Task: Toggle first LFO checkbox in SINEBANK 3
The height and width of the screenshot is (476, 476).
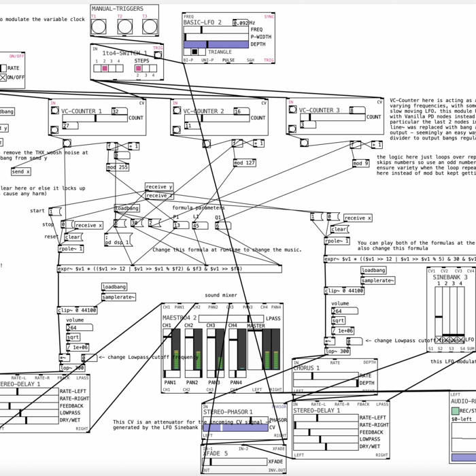Action: pos(437,339)
